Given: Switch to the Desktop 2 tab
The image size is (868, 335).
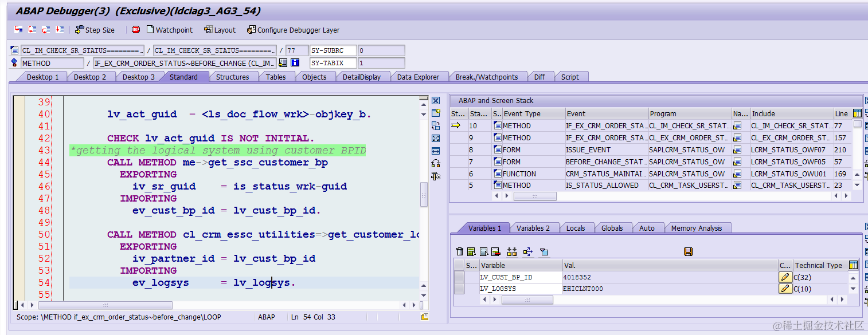Looking at the screenshot, I should pyautogui.click(x=90, y=77).
